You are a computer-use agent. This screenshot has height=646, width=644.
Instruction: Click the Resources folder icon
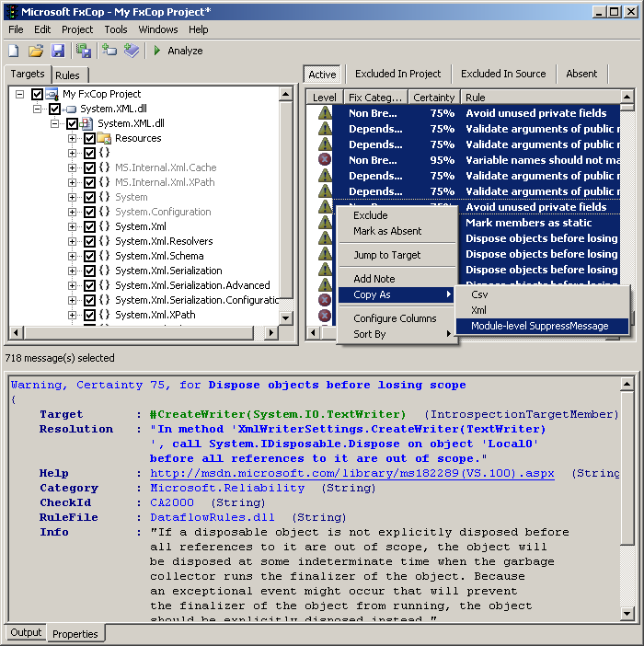click(104, 138)
